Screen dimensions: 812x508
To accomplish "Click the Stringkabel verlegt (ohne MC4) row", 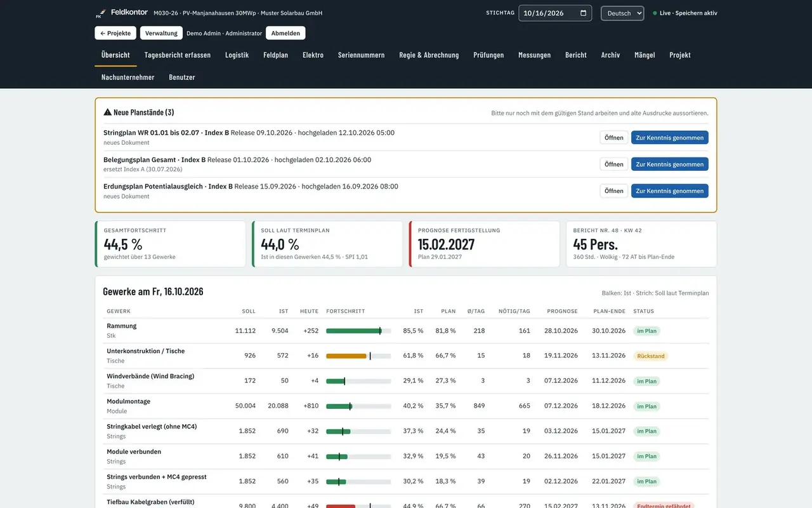I will click(x=406, y=431).
